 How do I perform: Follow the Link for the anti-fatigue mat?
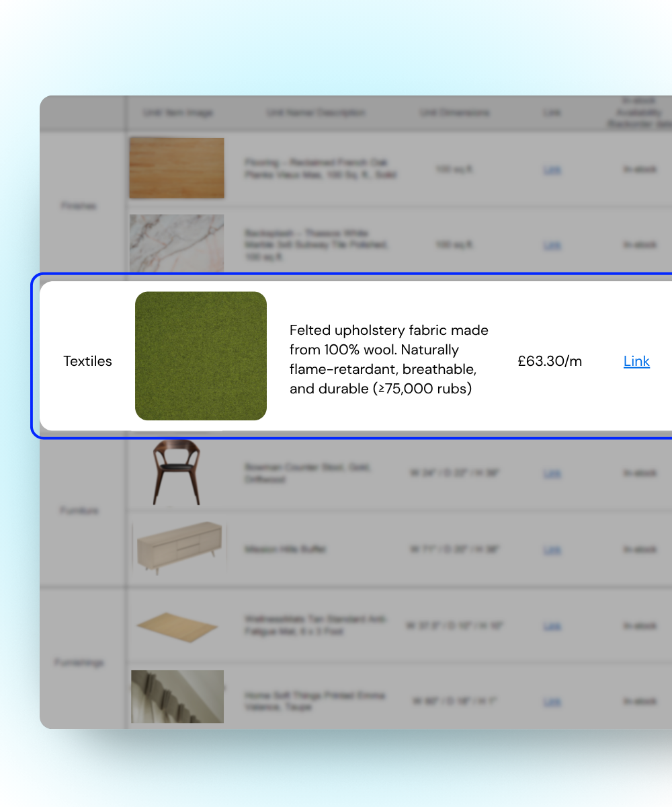[x=552, y=625]
